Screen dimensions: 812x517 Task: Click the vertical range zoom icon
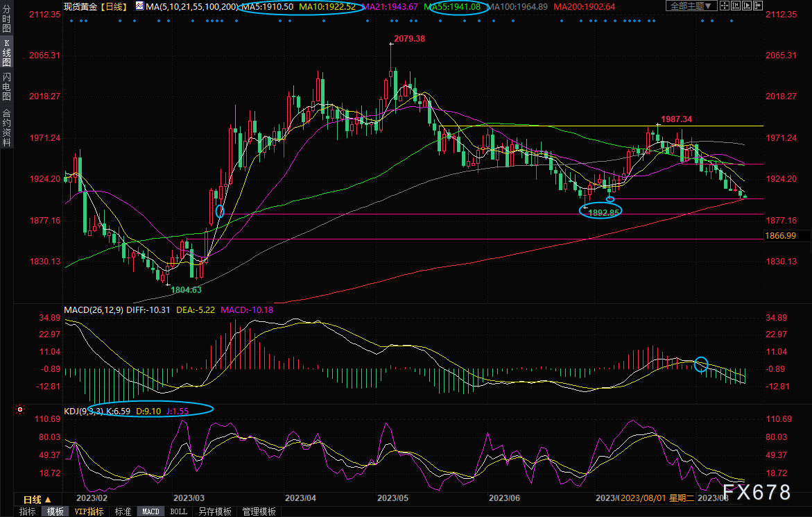(x=736, y=6)
